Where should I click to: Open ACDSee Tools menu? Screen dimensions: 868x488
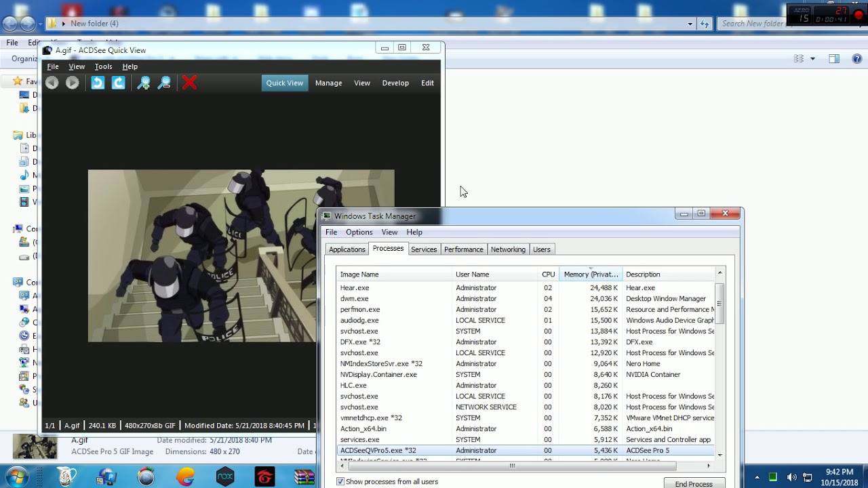[104, 66]
